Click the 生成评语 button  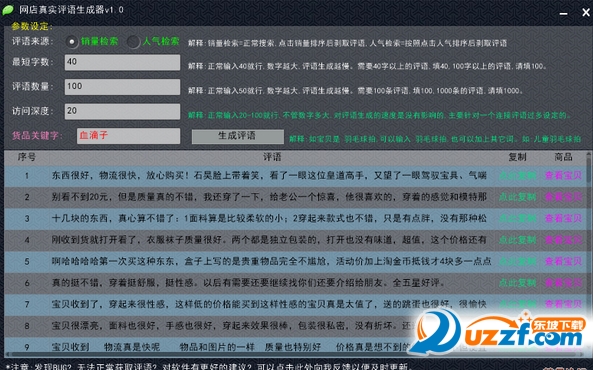(x=238, y=137)
